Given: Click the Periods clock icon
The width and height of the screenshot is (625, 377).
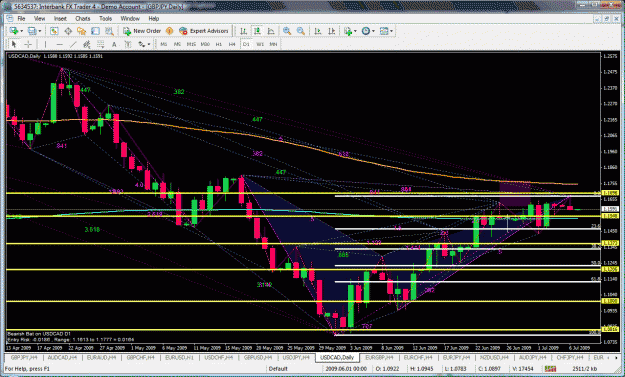Looking at the screenshot, I should point(366,31).
